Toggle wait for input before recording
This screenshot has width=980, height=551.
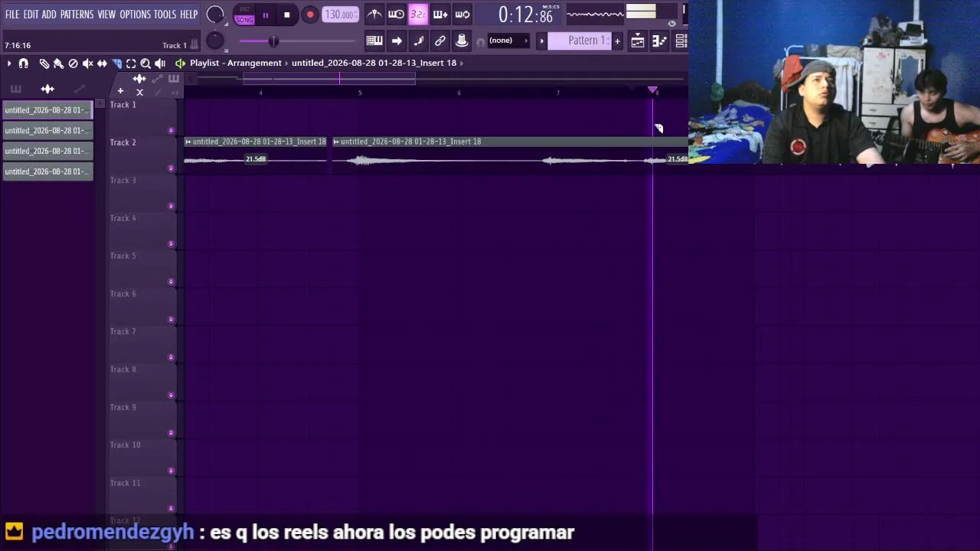pyautogui.click(x=396, y=15)
